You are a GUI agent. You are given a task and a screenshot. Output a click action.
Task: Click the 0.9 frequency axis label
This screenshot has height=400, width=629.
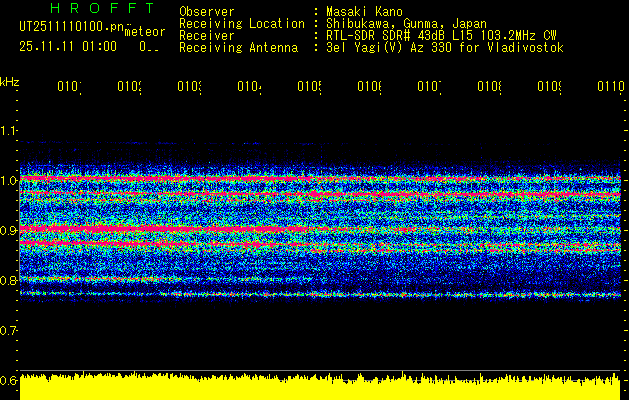(9, 230)
